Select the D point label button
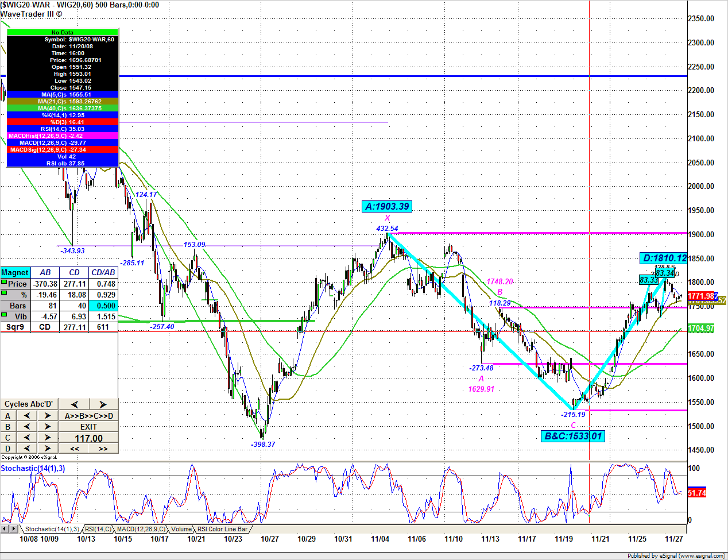This screenshot has height=560, width=728. [x=8, y=449]
